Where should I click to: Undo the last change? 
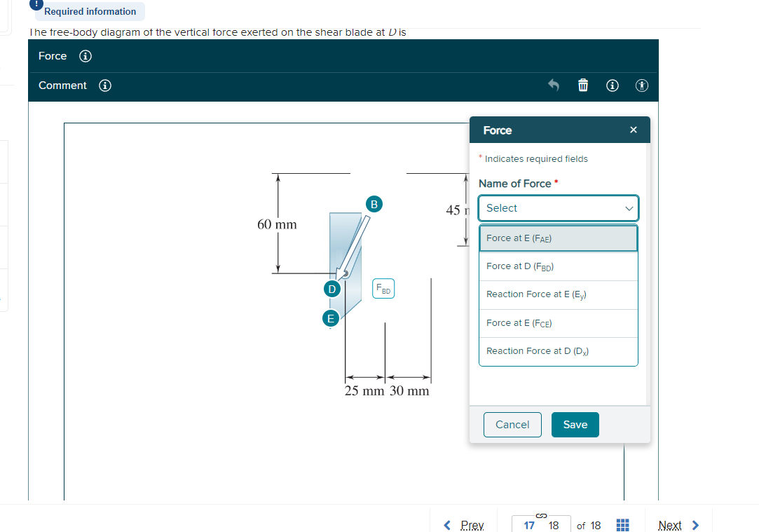click(553, 85)
